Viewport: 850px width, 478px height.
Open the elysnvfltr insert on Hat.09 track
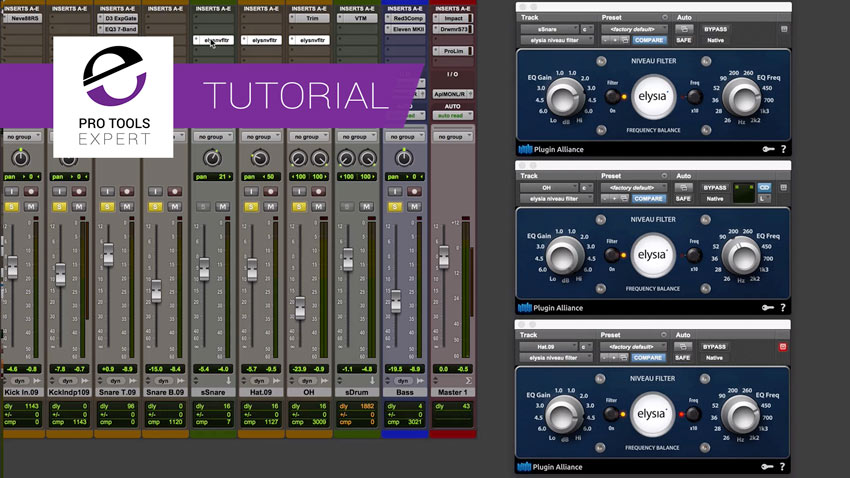(x=261, y=40)
